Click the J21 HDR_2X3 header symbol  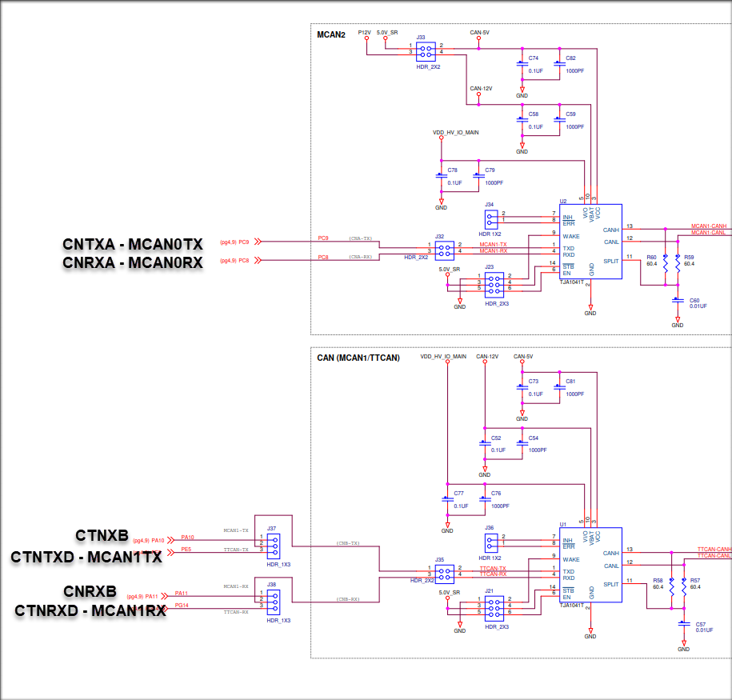click(494, 609)
